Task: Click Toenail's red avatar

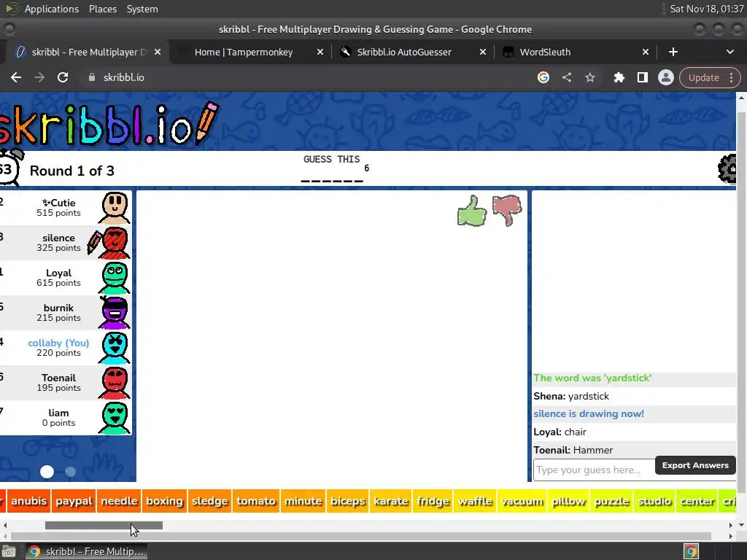Action: pos(115,382)
